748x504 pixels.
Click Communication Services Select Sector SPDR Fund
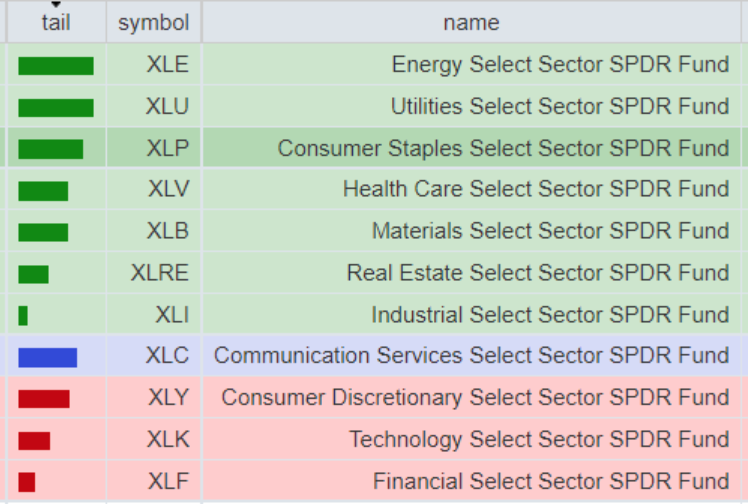coord(471,357)
